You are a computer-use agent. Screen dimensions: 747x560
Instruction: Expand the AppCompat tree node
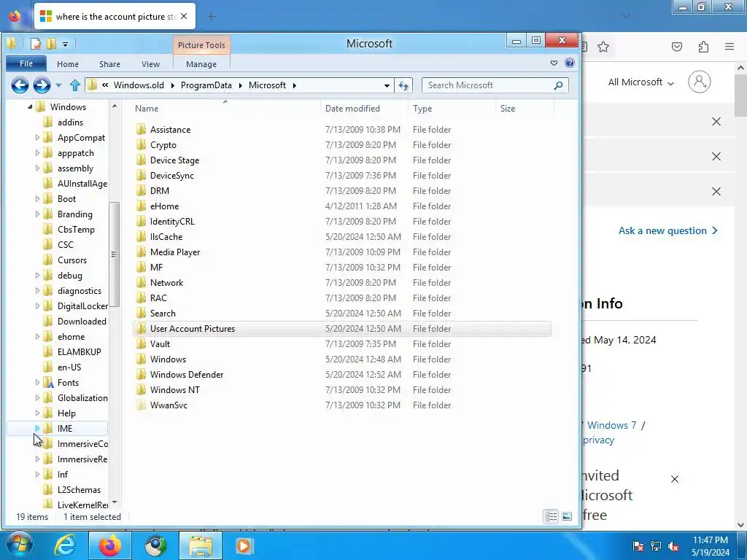point(37,138)
